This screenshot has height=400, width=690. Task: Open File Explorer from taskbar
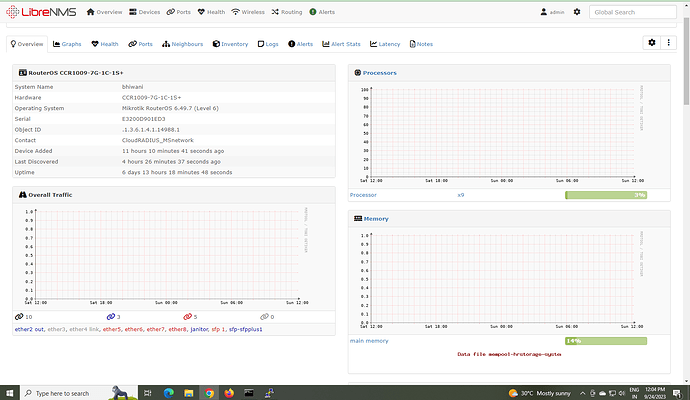(189, 393)
